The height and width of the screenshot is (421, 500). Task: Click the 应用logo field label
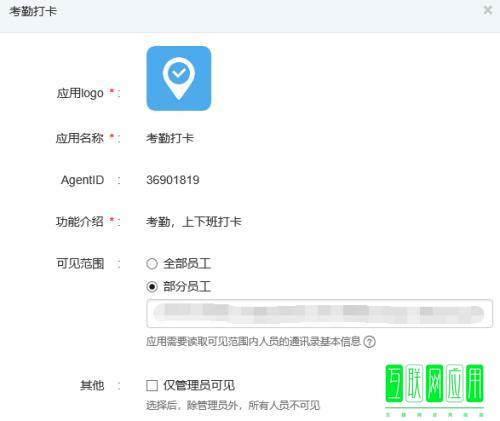(80, 93)
